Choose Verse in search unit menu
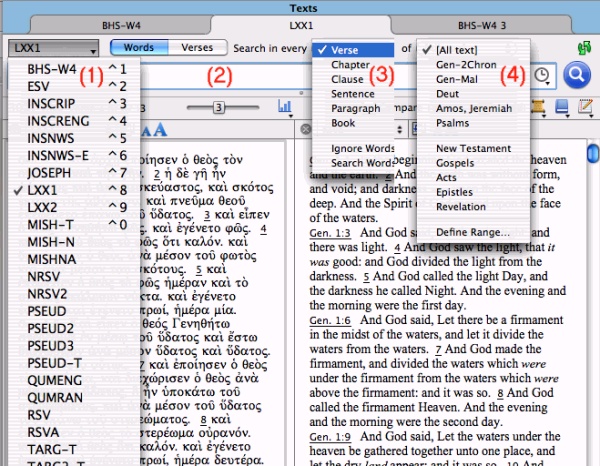 [x=353, y=50]
